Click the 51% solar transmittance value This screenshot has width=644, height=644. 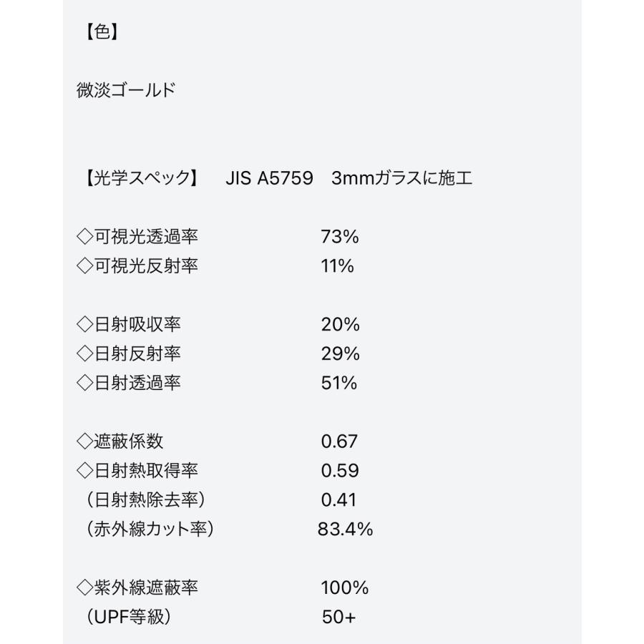pyautogui.click(x=339, y=383)
